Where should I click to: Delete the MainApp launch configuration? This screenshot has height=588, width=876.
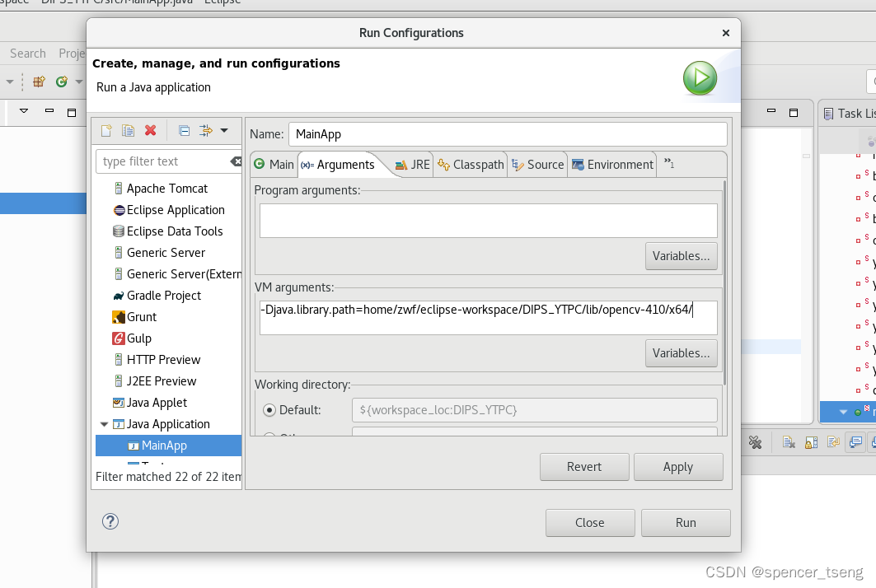(x=150, y=130)
